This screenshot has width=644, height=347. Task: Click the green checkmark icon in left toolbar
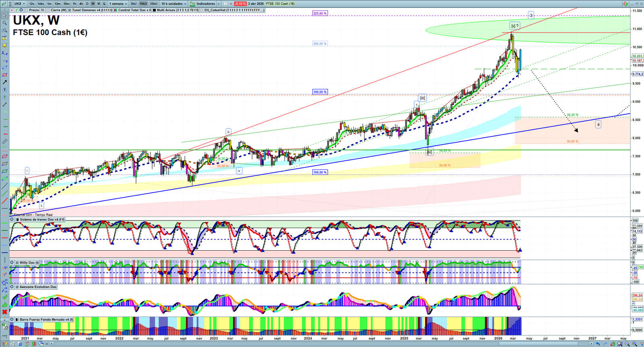(x=4, y=297)
